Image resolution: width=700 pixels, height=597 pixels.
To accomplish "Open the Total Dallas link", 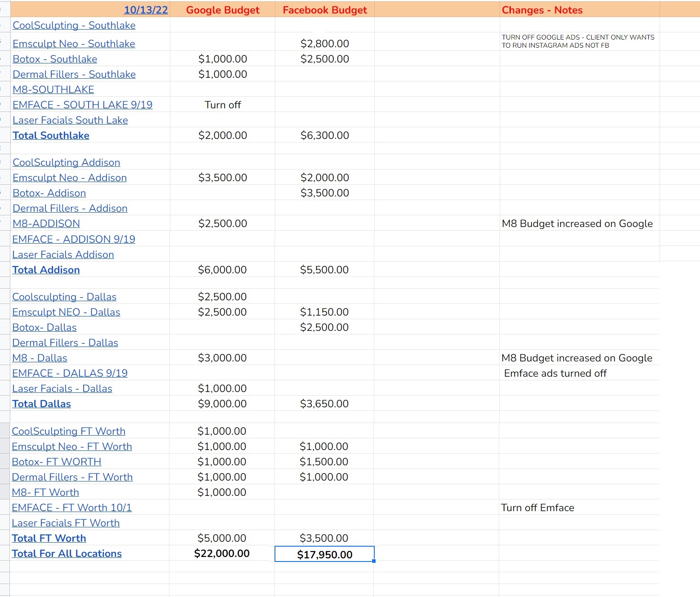I will tap(41, 404).
